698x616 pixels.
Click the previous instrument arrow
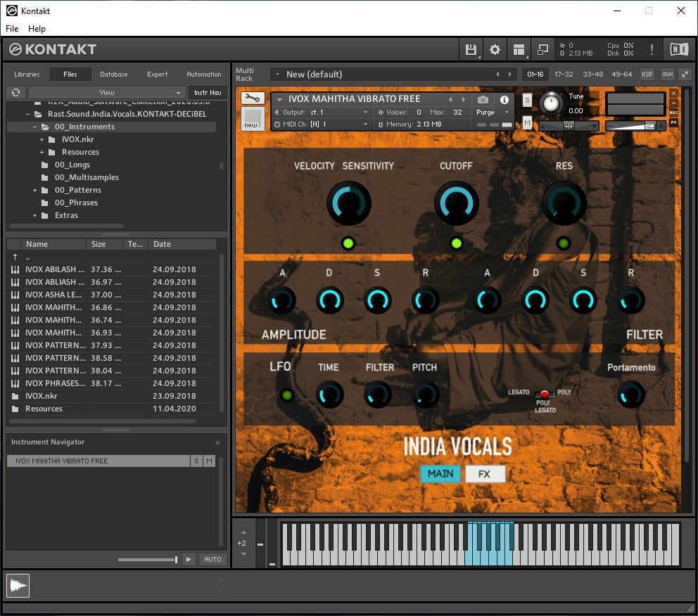pyautogui.click(x=450, y=99)
